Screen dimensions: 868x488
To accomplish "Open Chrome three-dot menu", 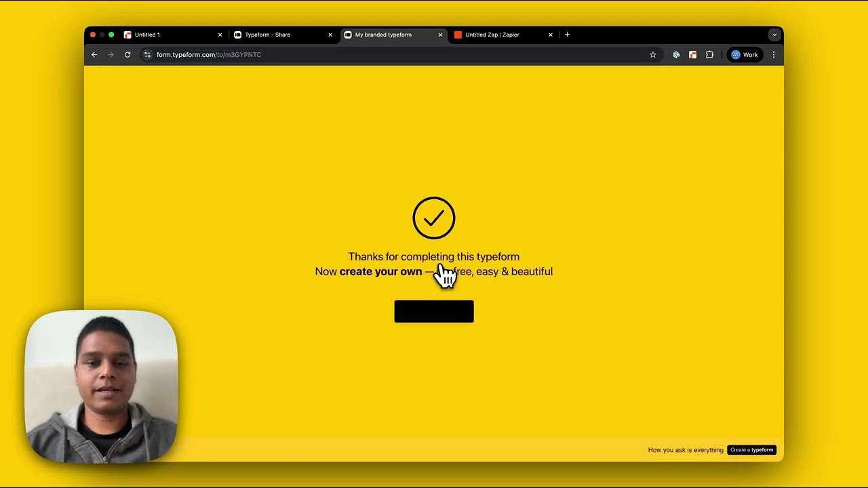I will pyautogui.click(x=774, y=55).
